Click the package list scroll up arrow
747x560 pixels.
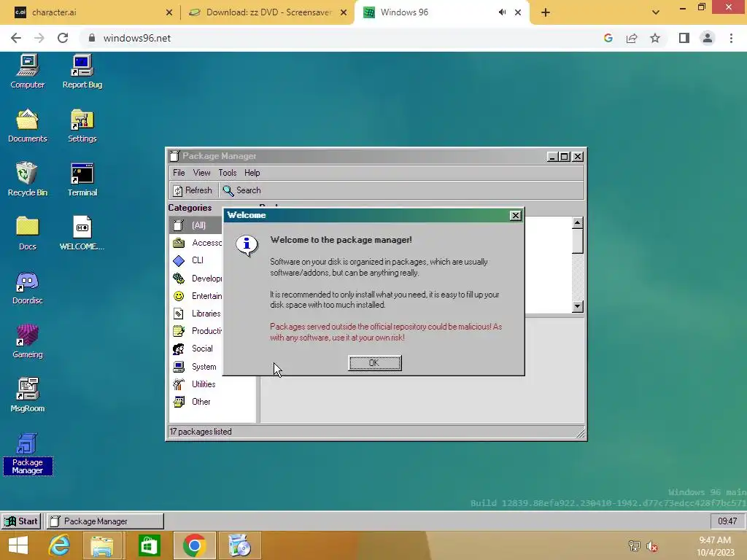(578, 222)
